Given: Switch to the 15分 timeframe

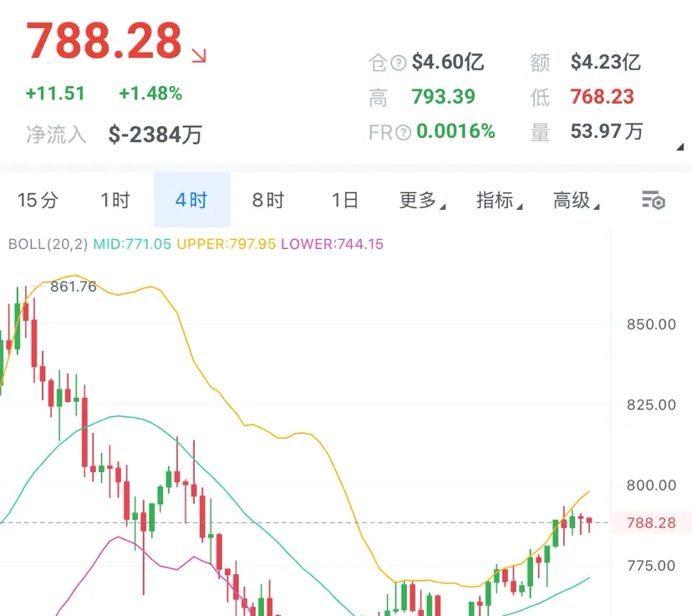Looking at the screenshot, I should coord(38,200).
